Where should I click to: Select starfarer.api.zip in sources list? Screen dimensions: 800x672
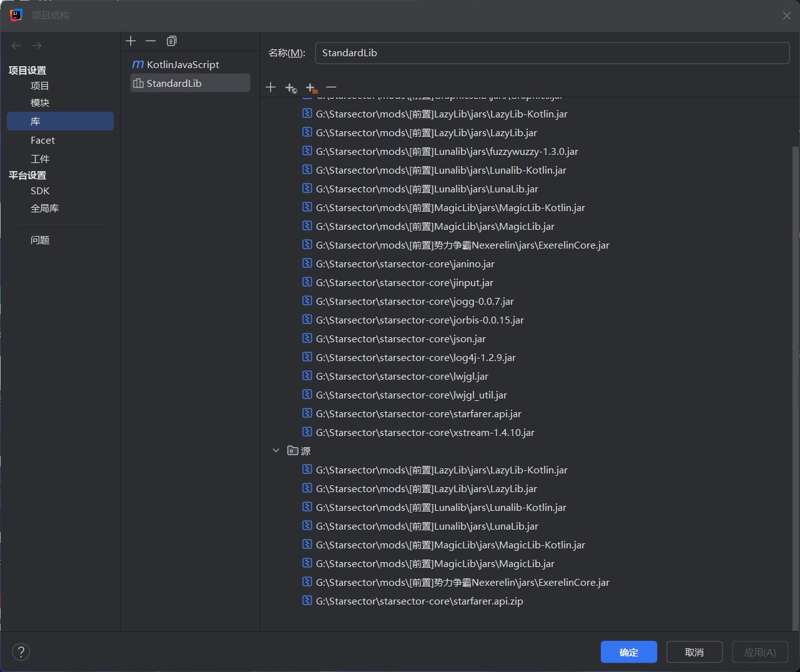coord(419,601)
